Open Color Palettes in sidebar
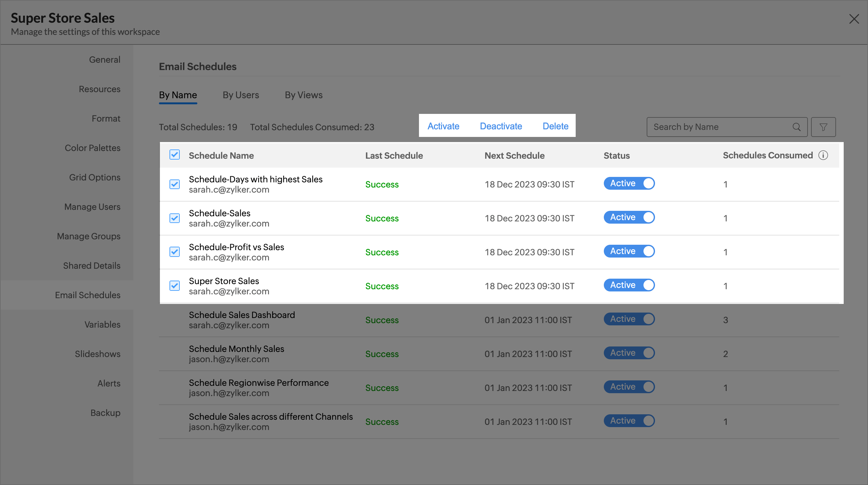Viewport: 868px width, 485px height. (x=92, y=148)
